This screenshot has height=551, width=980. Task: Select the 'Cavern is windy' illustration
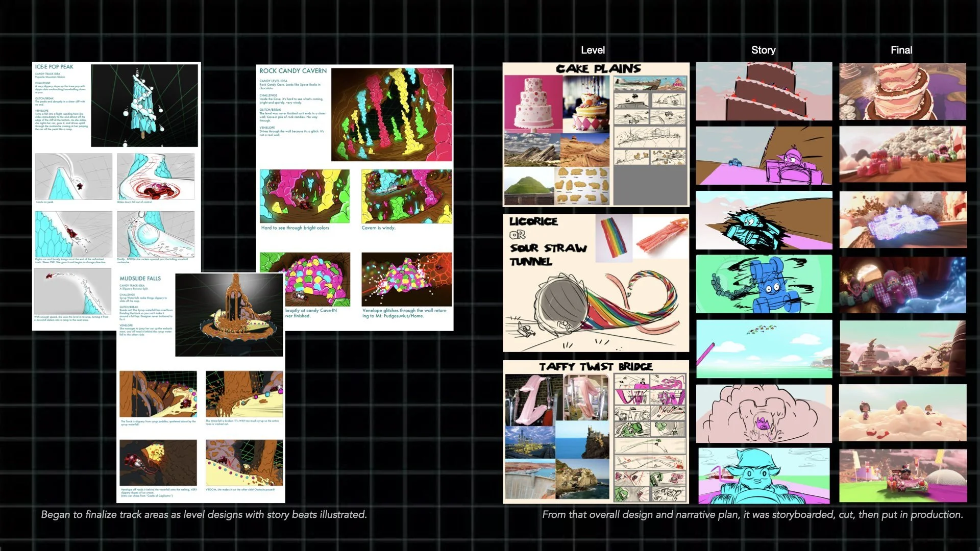point(406,196)
